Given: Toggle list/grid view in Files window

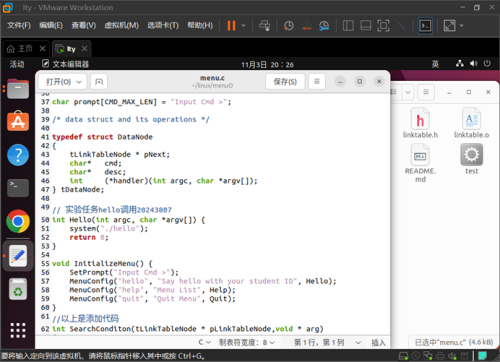Looking at the screenshot, I should click(395, 92).
